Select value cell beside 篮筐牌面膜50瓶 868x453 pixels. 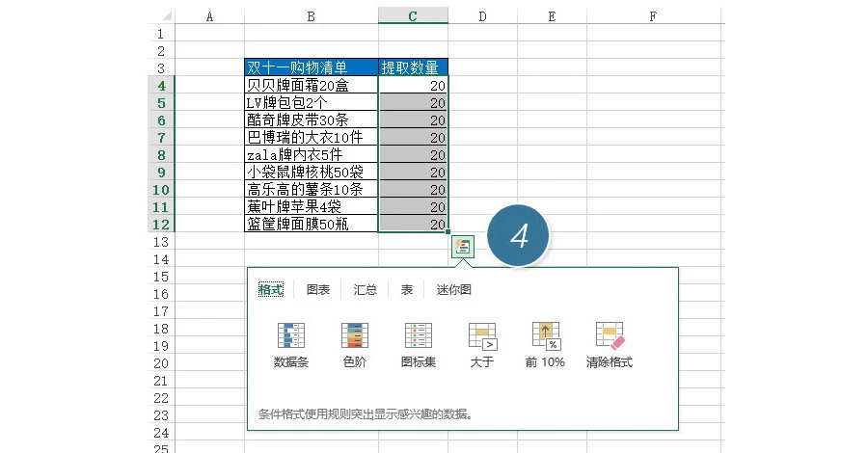coord(413,224)
